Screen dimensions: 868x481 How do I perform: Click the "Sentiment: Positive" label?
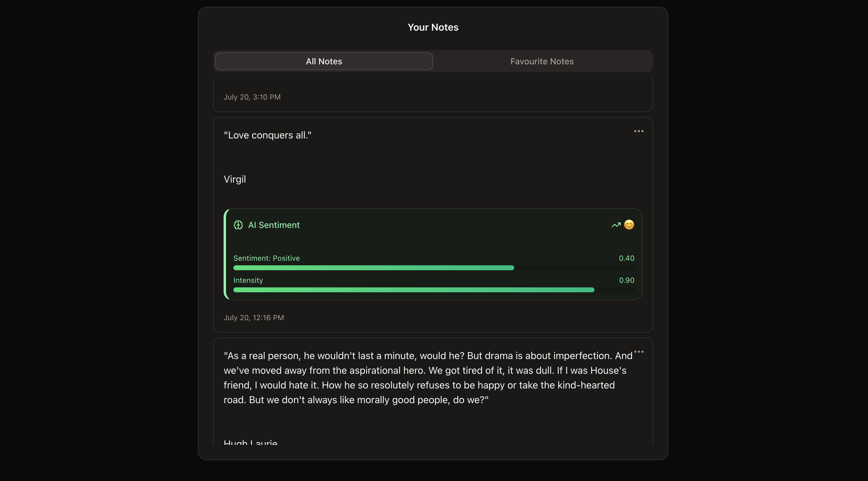(x=266, y=258)
